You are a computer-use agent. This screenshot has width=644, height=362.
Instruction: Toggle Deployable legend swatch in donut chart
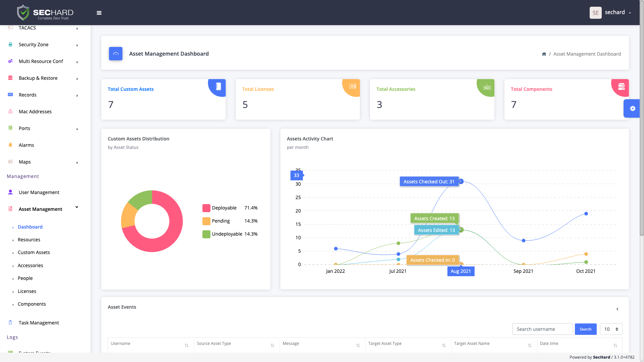tap(206, 208)
